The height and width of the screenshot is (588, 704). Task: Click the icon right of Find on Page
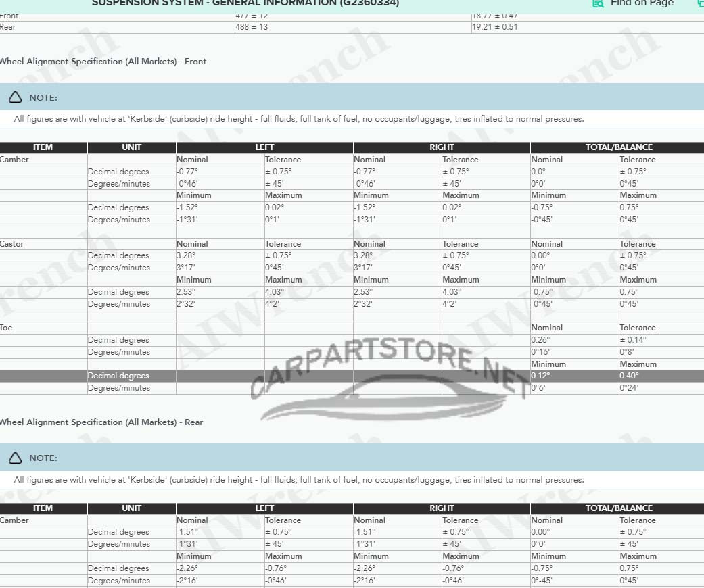(700, 3)
